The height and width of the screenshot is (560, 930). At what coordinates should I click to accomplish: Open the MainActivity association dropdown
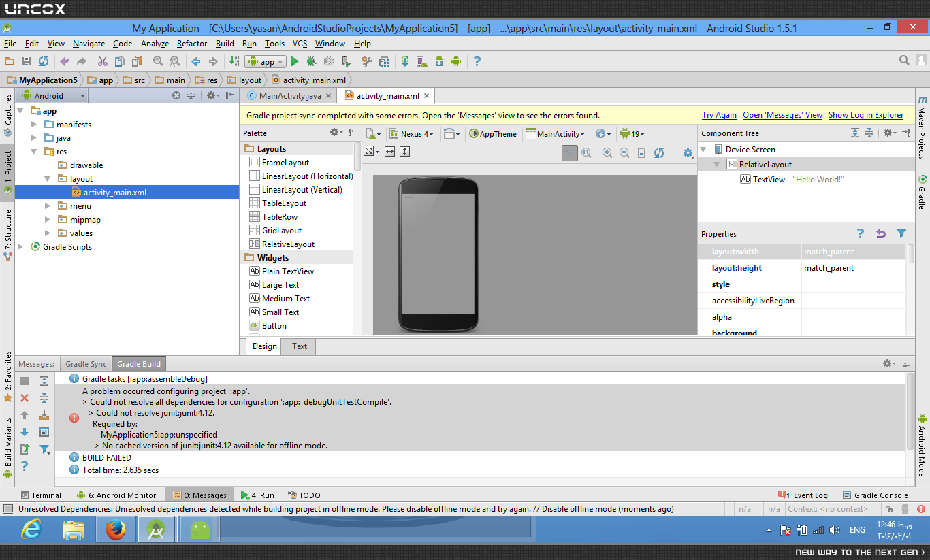[556, 134]
